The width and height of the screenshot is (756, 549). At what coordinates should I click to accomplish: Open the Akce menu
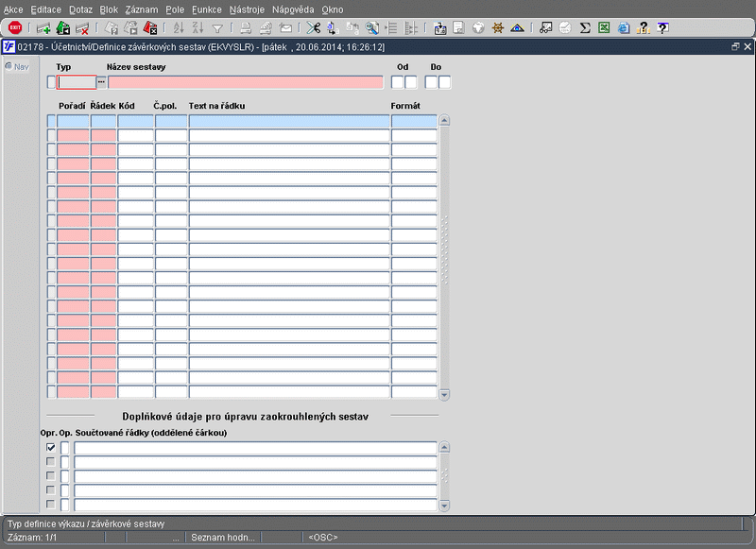coord(13,9)
